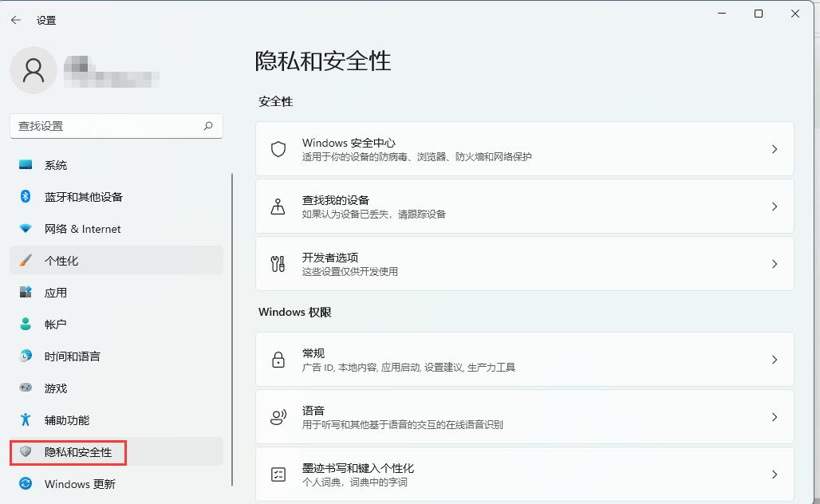820x504 pixels.
Task: Expand 查找我的设备 chevron
Action: (775, 207)
